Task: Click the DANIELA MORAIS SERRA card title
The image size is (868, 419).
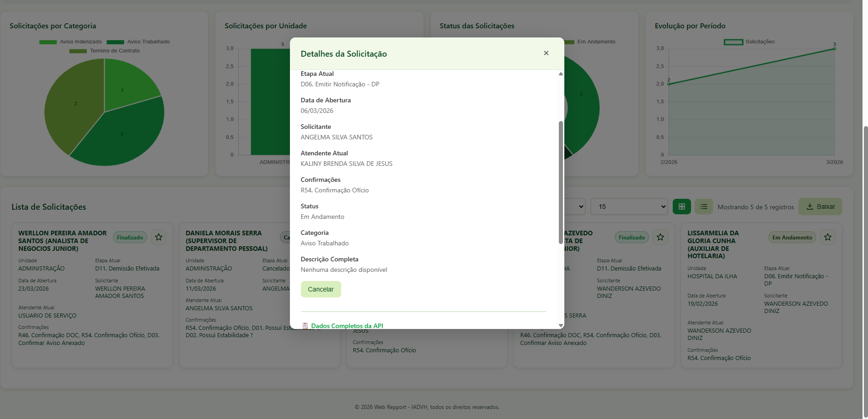Action: coord(226,241)
